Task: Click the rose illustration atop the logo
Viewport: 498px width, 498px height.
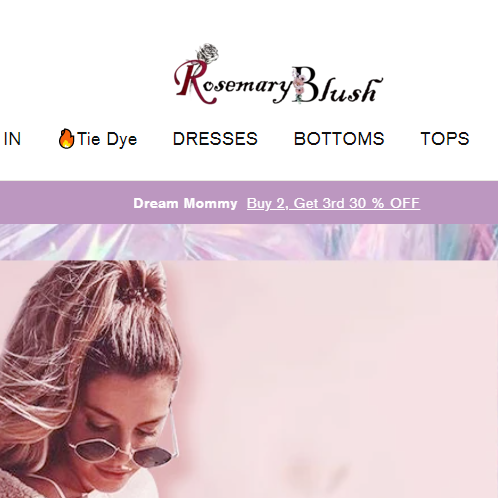Action: coord(208,53)
